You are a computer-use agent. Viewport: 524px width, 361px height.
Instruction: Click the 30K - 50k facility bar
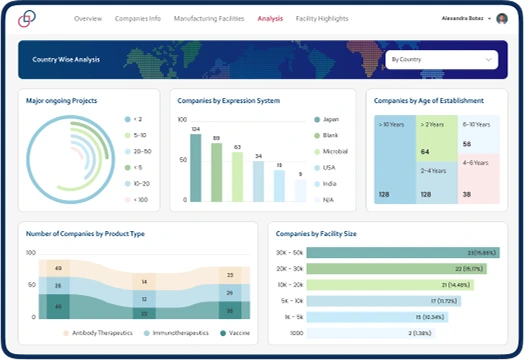[403, 253]
